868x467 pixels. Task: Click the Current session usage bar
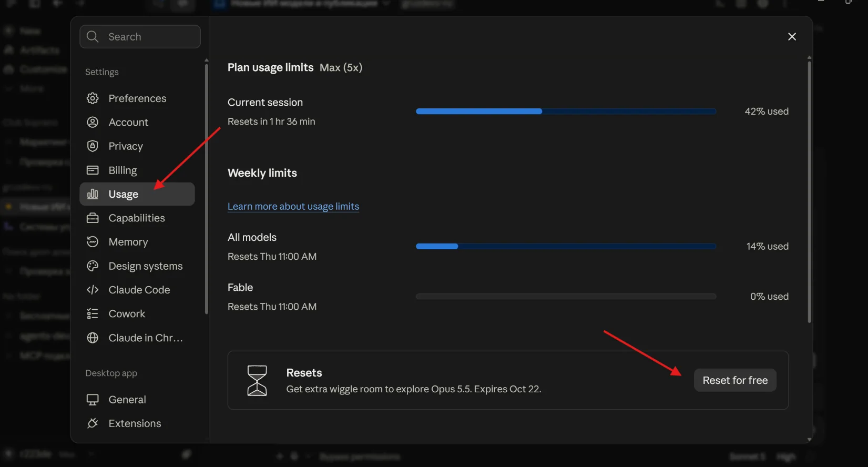coord(566,111)
